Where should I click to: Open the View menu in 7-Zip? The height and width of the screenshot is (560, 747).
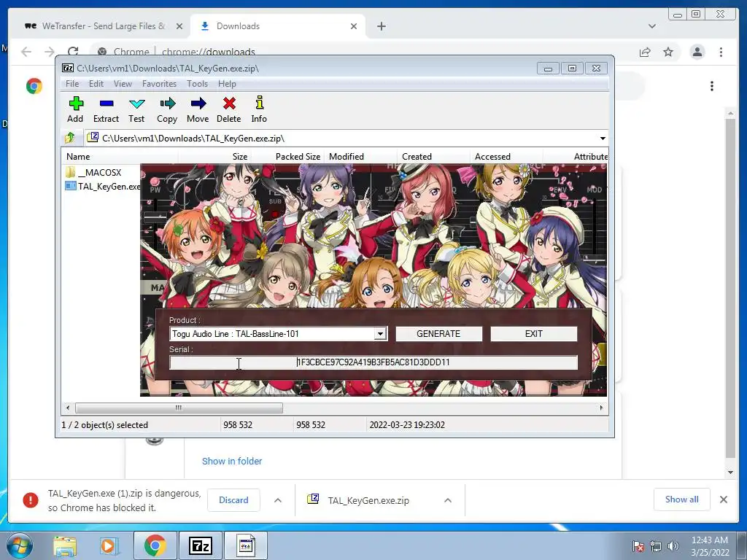(123, 84)
